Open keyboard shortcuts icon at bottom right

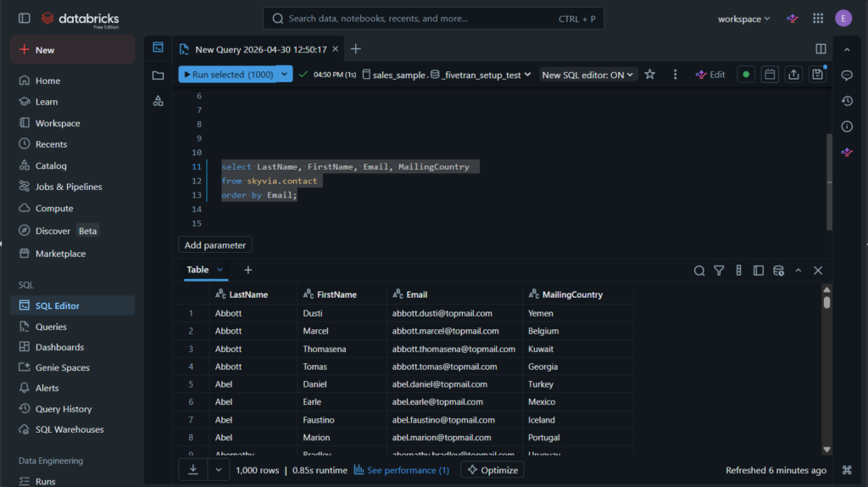[x=847, y=470]
